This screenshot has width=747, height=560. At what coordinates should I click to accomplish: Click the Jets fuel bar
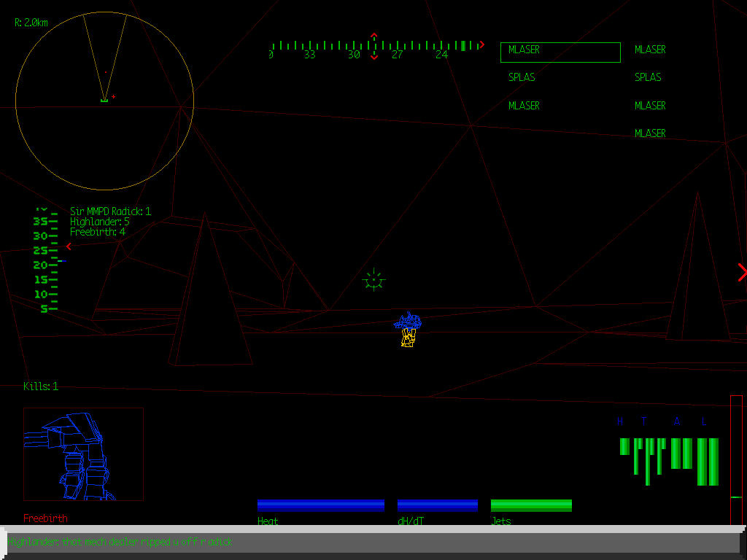point(531,504)
